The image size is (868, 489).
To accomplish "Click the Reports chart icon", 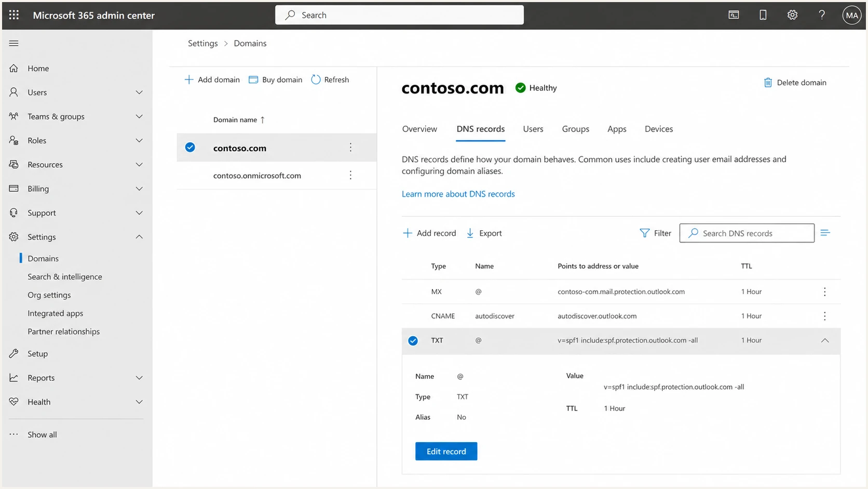I will click(14, 378).
